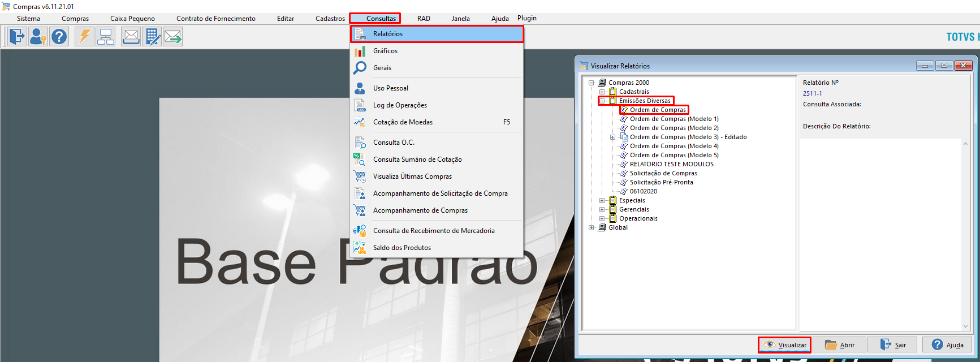Viewport: 980px width, 362px height.
Task: Expand the Operacionais folder node
Action: tap(602, 218)
